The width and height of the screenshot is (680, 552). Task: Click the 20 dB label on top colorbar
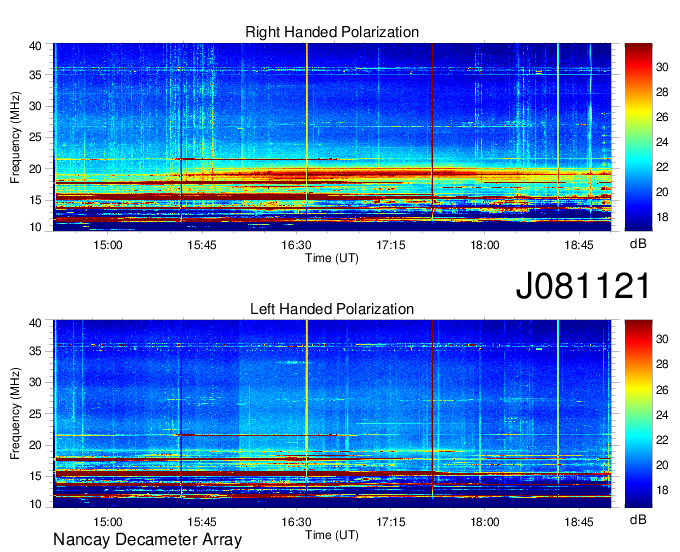(x=662, y=192)
